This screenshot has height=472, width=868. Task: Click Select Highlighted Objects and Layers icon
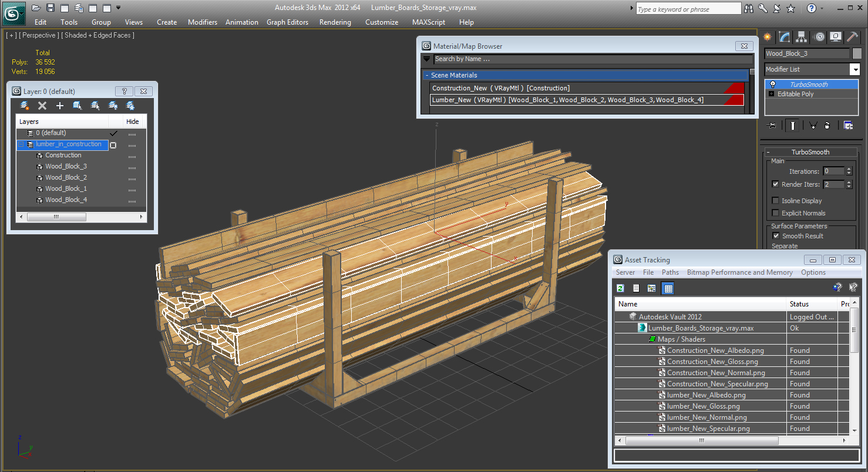click(x=78, y=106)
